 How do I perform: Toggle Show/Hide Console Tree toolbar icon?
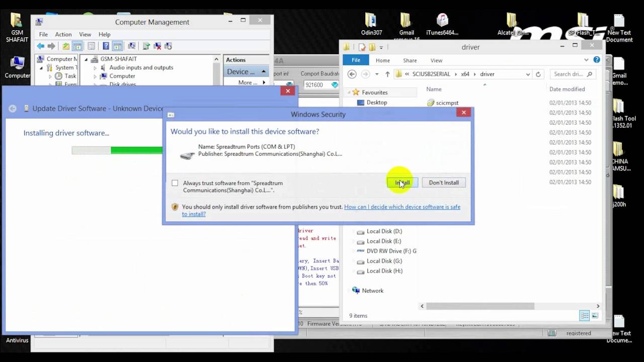click(77, 46)
